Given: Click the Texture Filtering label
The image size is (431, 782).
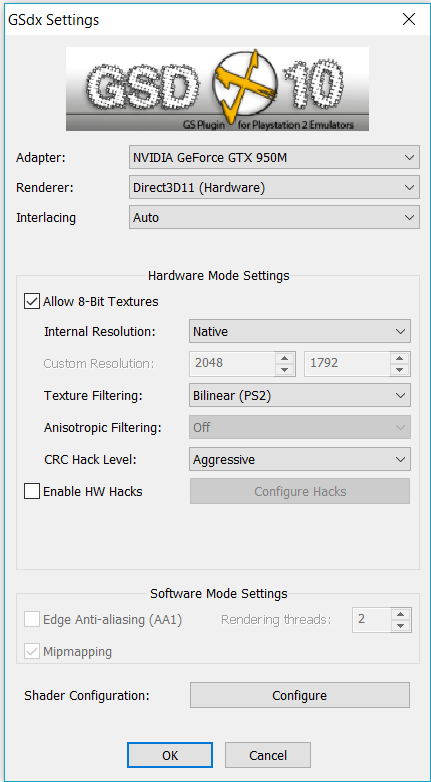Looking at the screenshot, I should pos(93,396).
